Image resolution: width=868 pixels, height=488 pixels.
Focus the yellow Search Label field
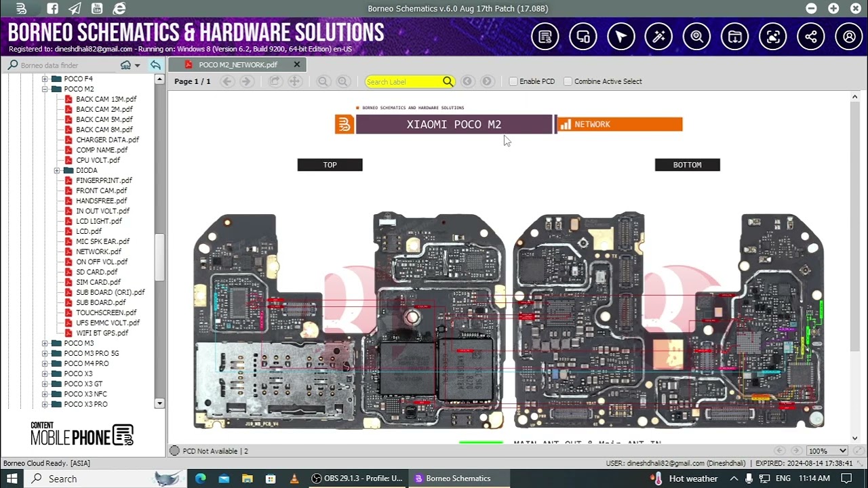pyautogui.click(x=404, y=81)
